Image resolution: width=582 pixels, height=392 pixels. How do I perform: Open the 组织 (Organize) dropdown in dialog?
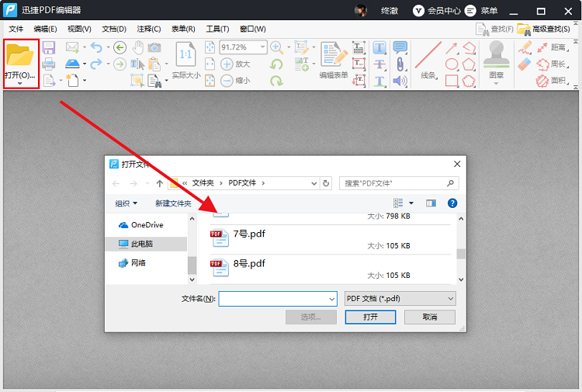(x=126, y=203)
